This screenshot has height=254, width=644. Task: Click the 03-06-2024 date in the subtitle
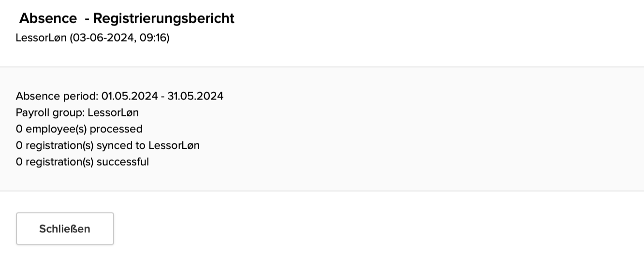pyautogui.click(x=101, y=38)
